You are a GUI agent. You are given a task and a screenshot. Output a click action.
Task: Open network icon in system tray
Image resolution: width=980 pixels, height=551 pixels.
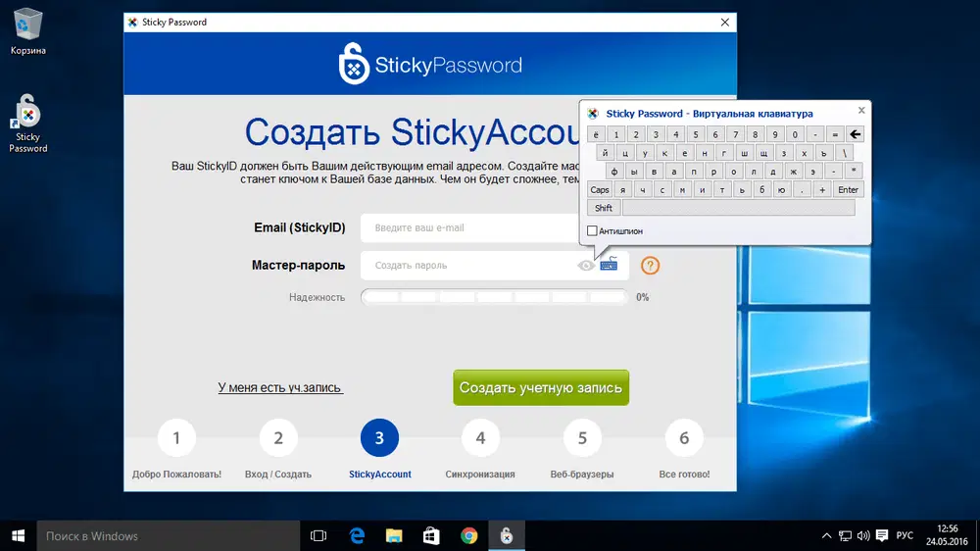coord(845,536)
